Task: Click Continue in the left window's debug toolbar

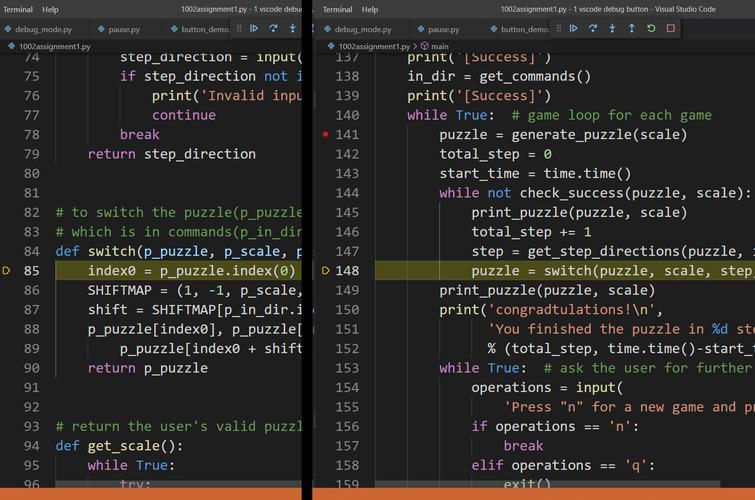Action: point(254,28)
